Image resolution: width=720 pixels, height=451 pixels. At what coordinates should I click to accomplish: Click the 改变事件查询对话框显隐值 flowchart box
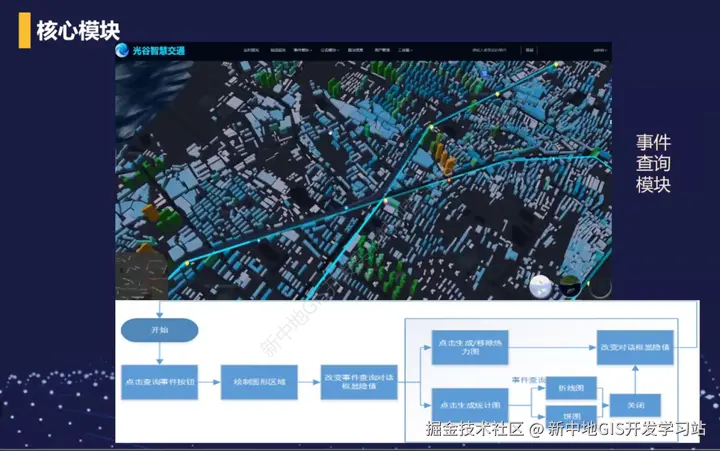tap(359, 382)
